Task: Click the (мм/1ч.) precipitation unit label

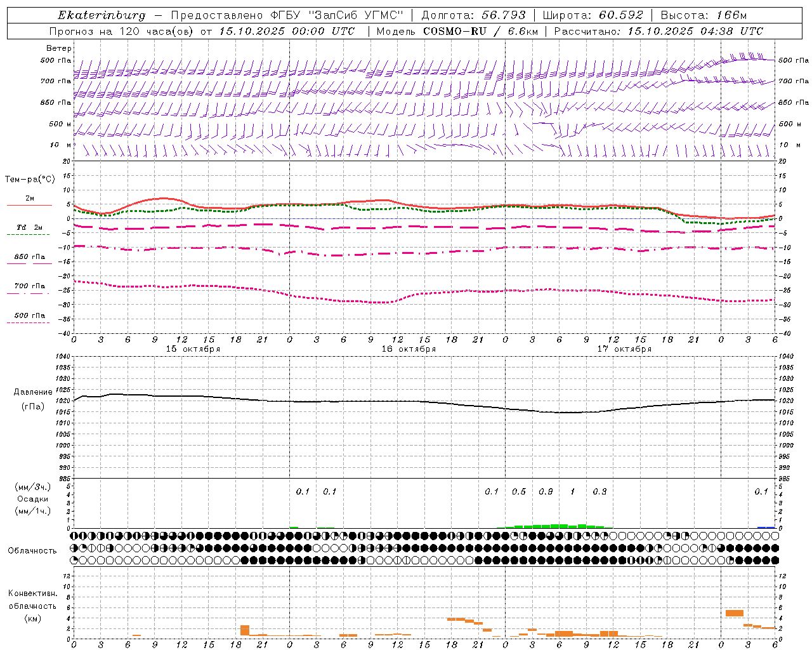Action: point(33,511)
